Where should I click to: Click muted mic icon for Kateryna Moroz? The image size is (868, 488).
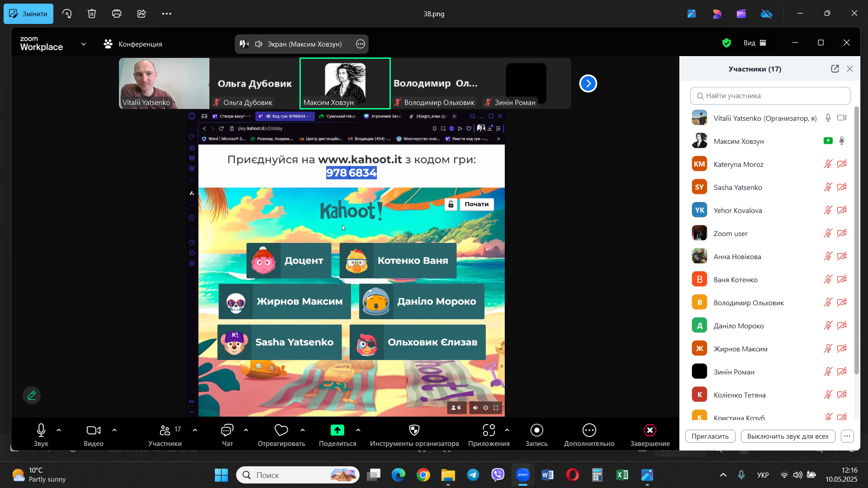[828, 164]
